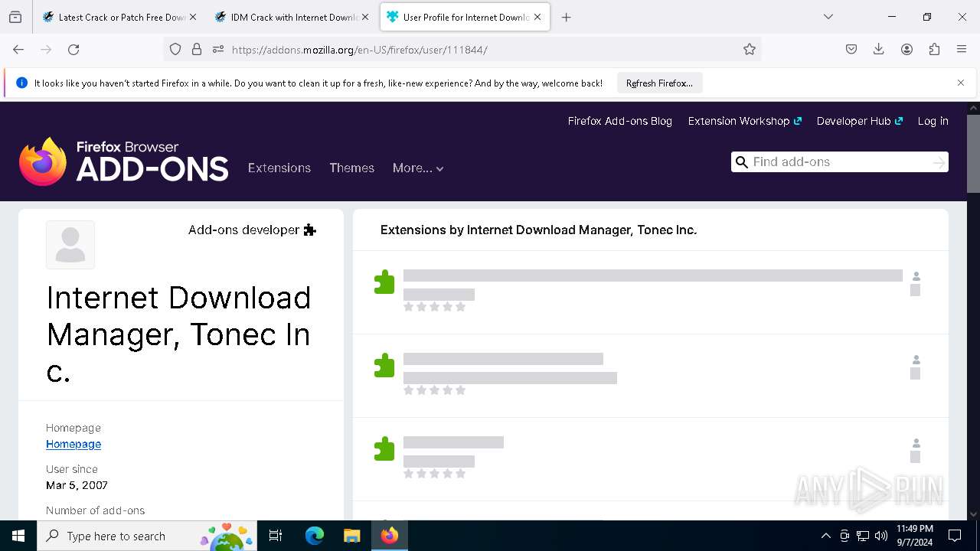Reload the current page
Image resolution: width=980 pixels, height=551 pixels.
[73, 49]
